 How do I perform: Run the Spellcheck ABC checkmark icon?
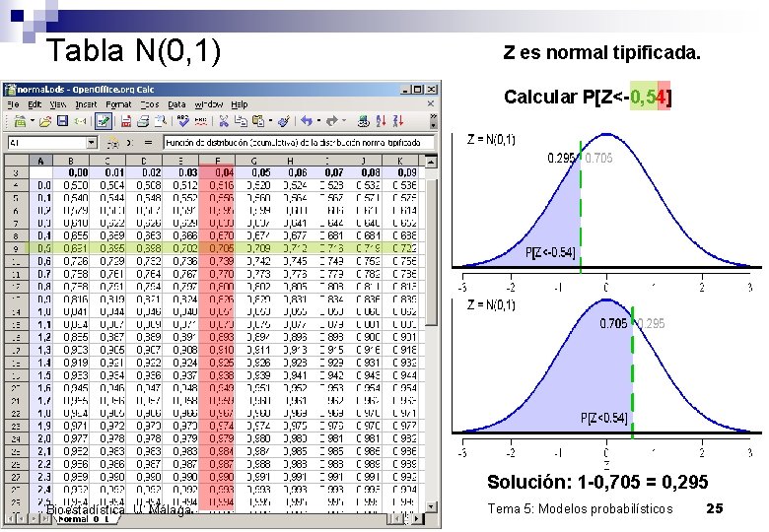coord(183,120)
